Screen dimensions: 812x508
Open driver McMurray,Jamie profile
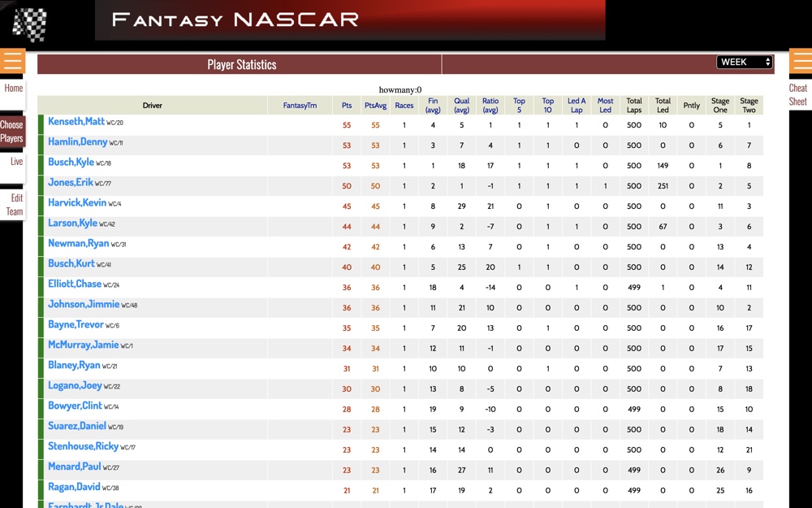pos(84,345)
